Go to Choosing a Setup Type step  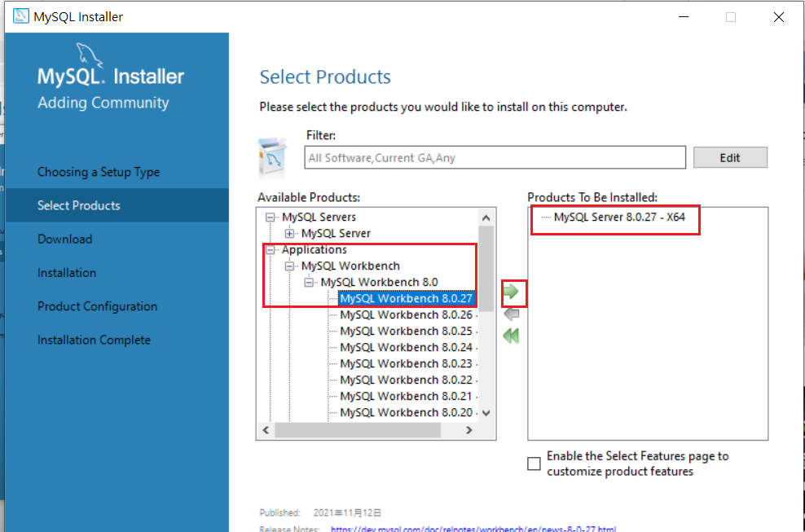(x=99, y=172)
